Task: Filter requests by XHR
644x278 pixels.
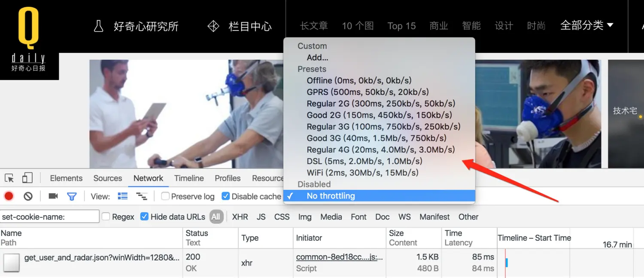Action: [x=240, y=217]
